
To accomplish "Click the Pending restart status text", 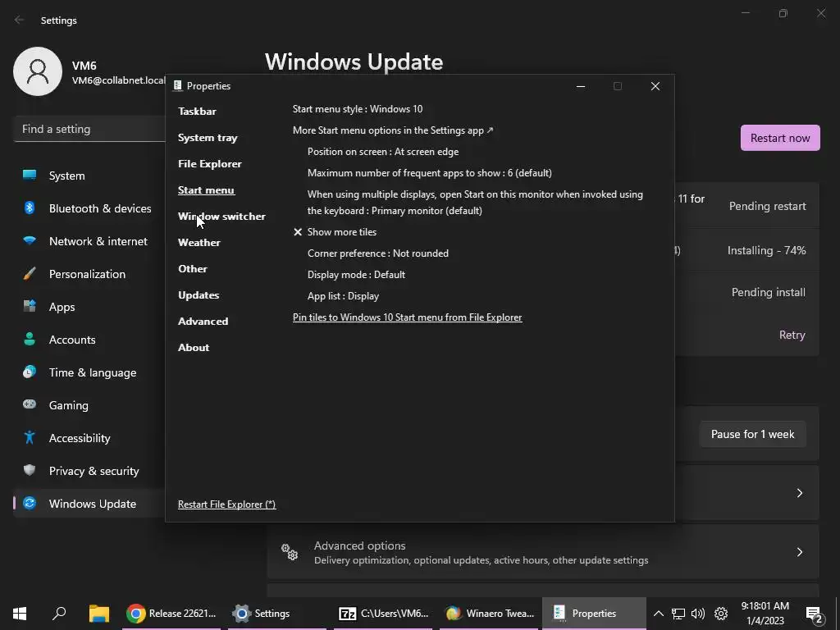I will [768, 206].
